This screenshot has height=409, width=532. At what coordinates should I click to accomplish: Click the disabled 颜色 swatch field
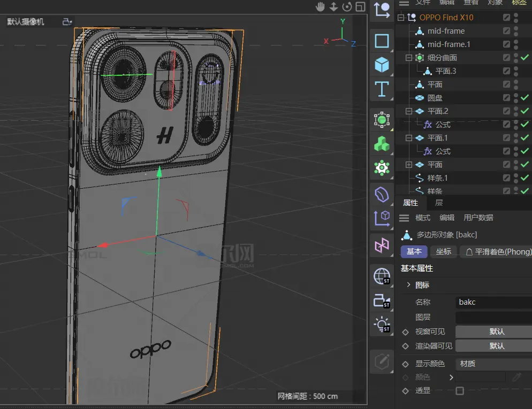[481, 377]
